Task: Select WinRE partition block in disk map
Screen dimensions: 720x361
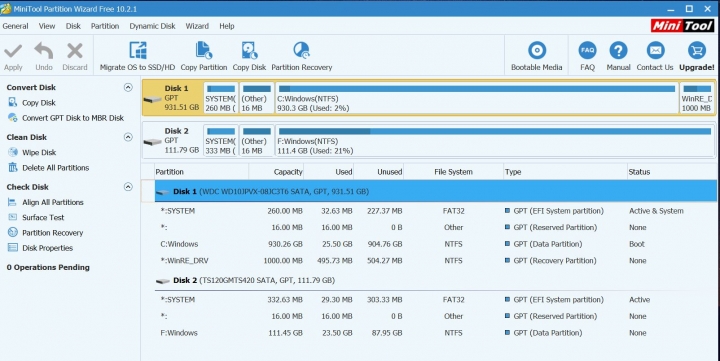Action: tap(697, 98)
